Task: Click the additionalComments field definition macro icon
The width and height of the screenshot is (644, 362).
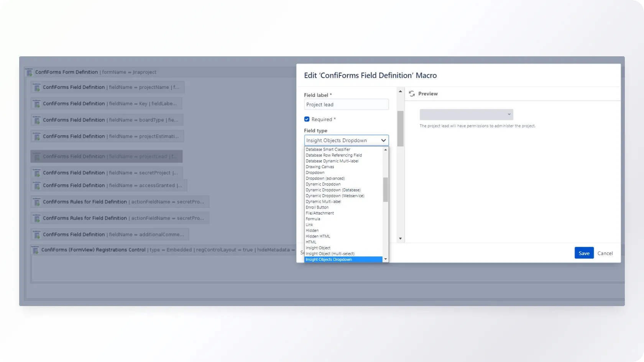Action: (37, 235)
